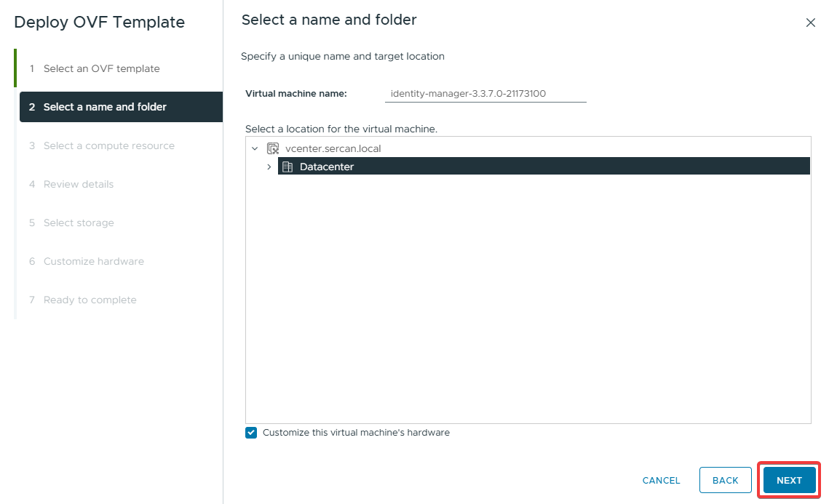Jump to step 4 Review details
This screenshot has width=829, height=504.
(78, 184)
